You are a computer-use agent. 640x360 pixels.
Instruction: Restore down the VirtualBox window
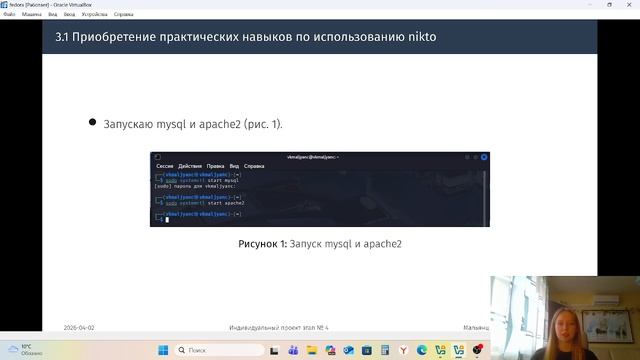pyautogui.click(x=609, y=4)
